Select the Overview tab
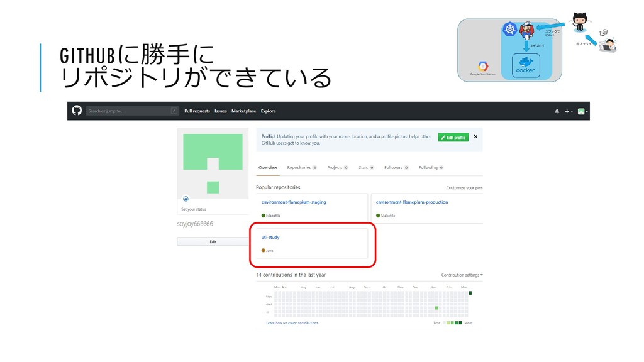 click(x=268, y=167)
